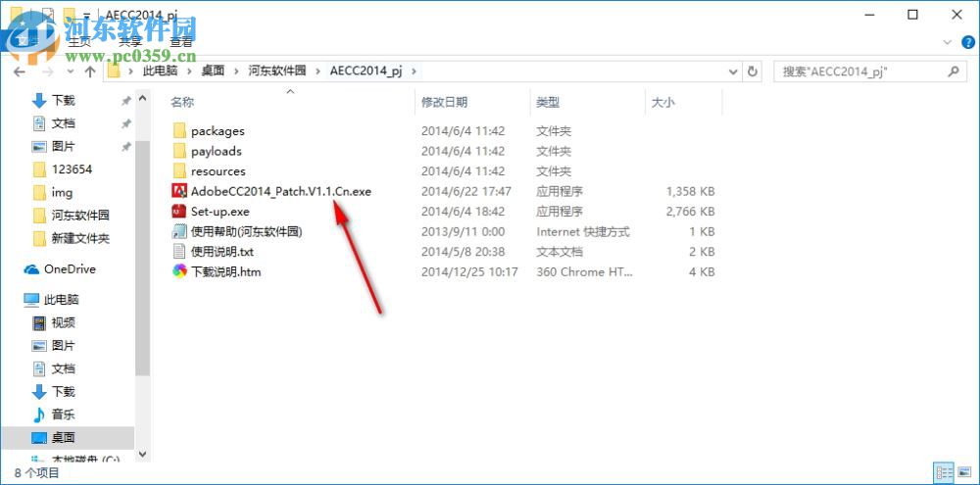Image resolution: width=980 pixels, height=485 pixels.
Task: Click the 2014/6/22 17:47 date cell
Action: click(x=466, y=191)
